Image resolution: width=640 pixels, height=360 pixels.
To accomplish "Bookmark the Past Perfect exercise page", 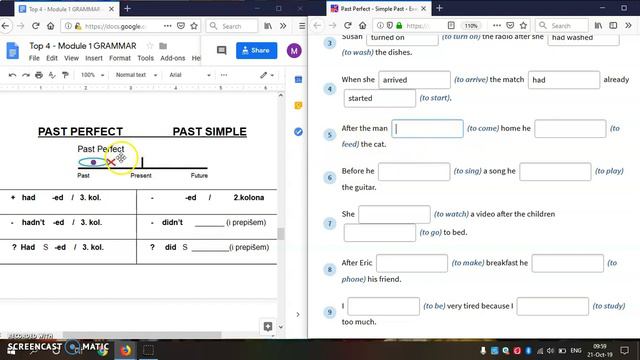I will coord(523,25).
